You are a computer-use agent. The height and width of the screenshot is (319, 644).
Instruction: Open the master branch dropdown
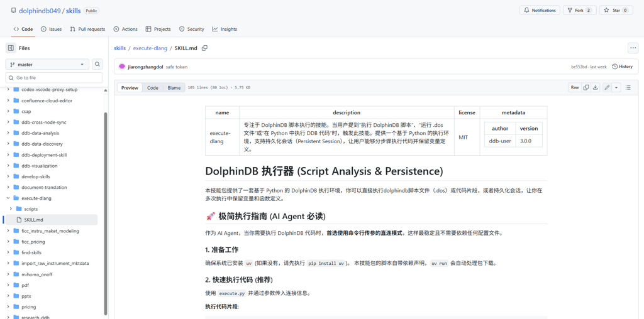(47, 65)
